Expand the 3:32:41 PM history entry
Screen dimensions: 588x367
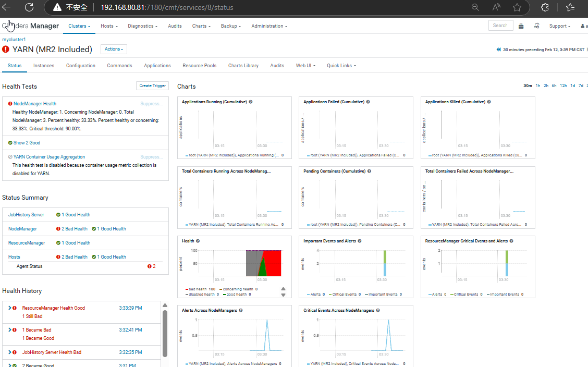pyautogui.click(x=10, y=330)
